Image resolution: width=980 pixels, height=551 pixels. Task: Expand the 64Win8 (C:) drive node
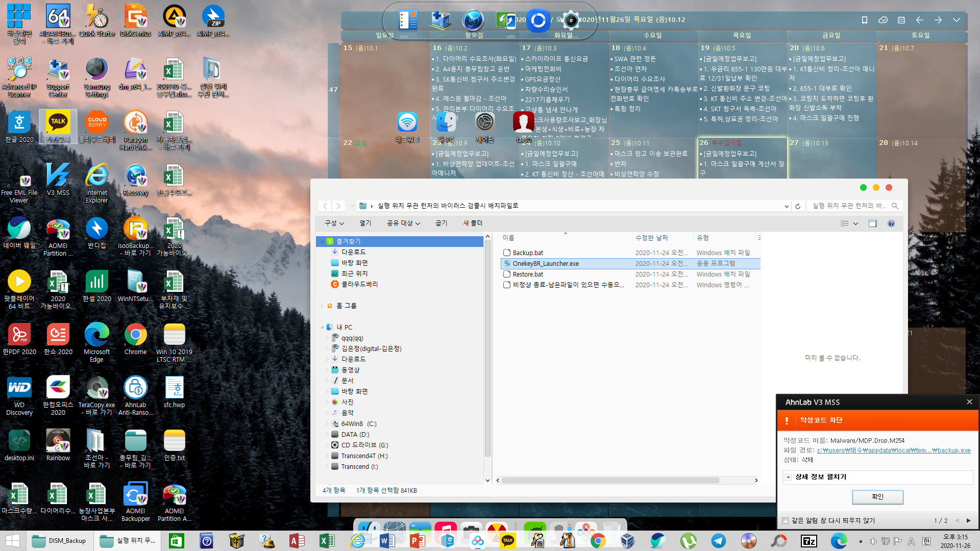(327, 424)
